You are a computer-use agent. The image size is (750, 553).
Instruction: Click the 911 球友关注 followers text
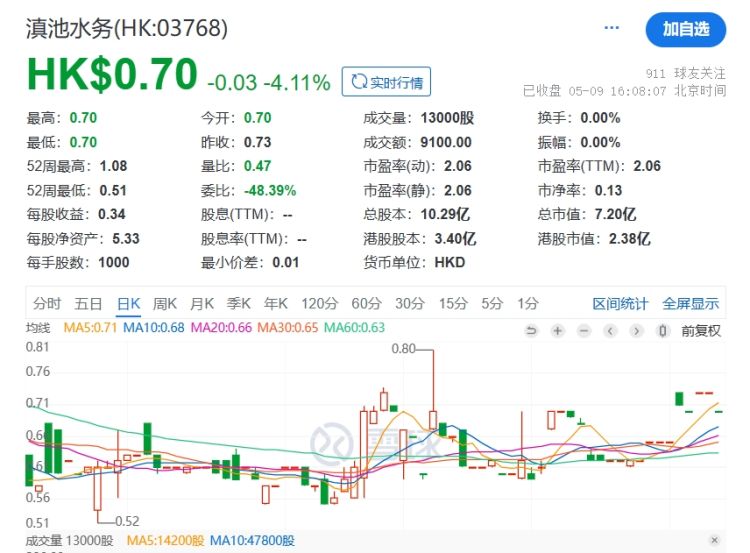click(685, 73)
